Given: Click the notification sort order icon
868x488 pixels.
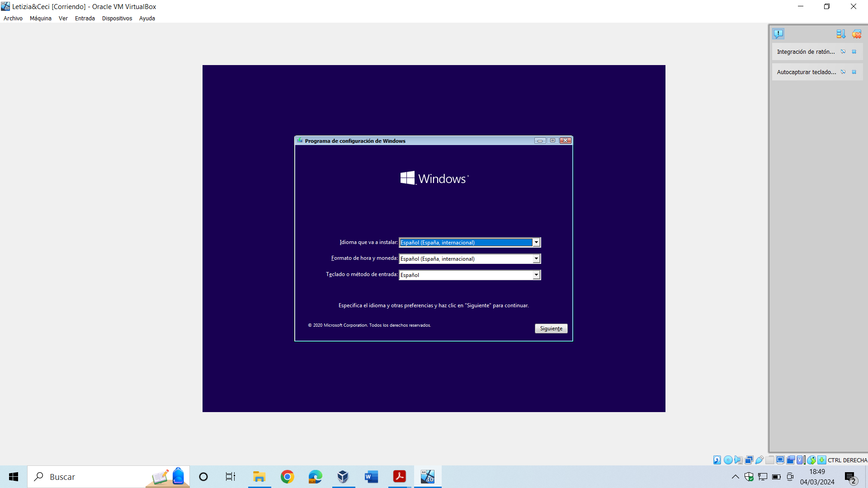Looking at the screenshot, I should pyautogui.click(x=840, y=34).
